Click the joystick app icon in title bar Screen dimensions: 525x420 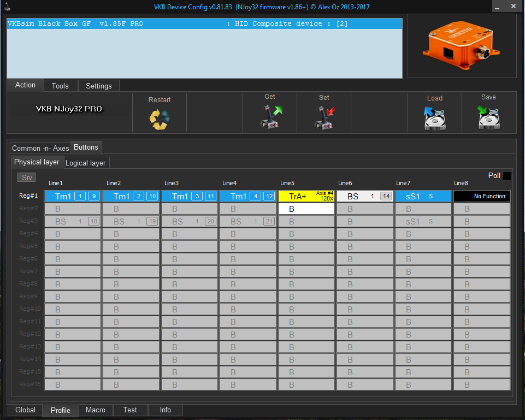(x=7, y=7)
